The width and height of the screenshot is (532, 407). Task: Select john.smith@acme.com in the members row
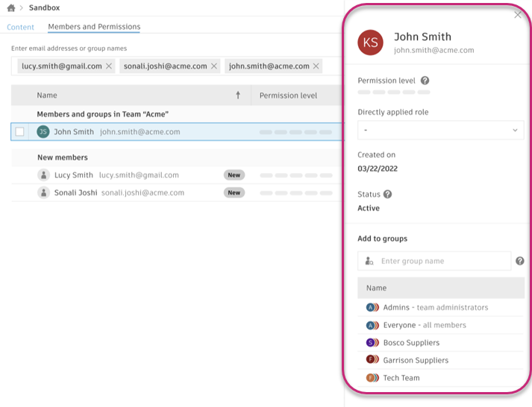coord(140,132)
